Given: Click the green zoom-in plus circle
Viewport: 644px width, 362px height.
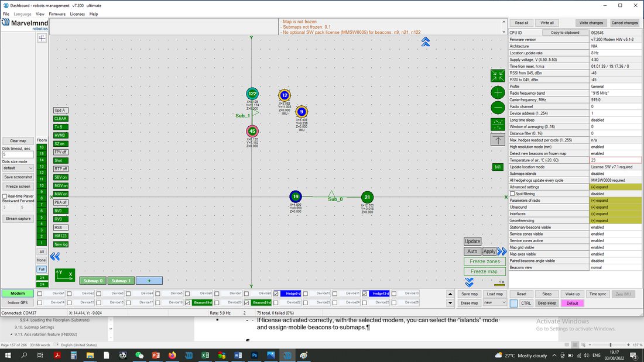Looking at the screenshot, I should [498, 92].
